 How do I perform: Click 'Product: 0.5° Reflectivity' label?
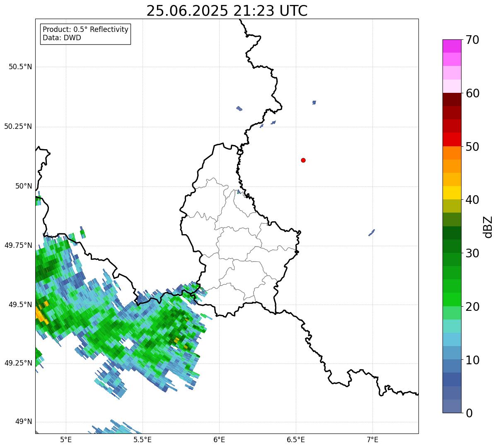85,29
